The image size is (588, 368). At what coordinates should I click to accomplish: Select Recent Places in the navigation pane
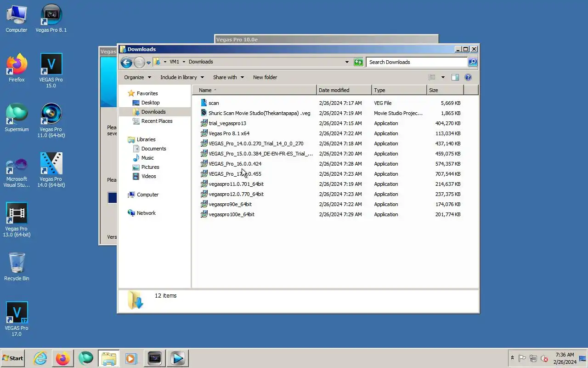pyautogui.click(x=157, y=121)
